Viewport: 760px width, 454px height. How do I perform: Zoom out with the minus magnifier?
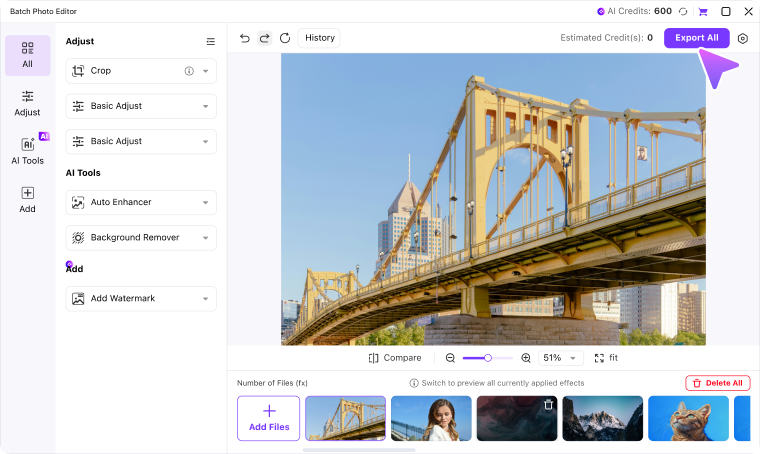point(450,358)
